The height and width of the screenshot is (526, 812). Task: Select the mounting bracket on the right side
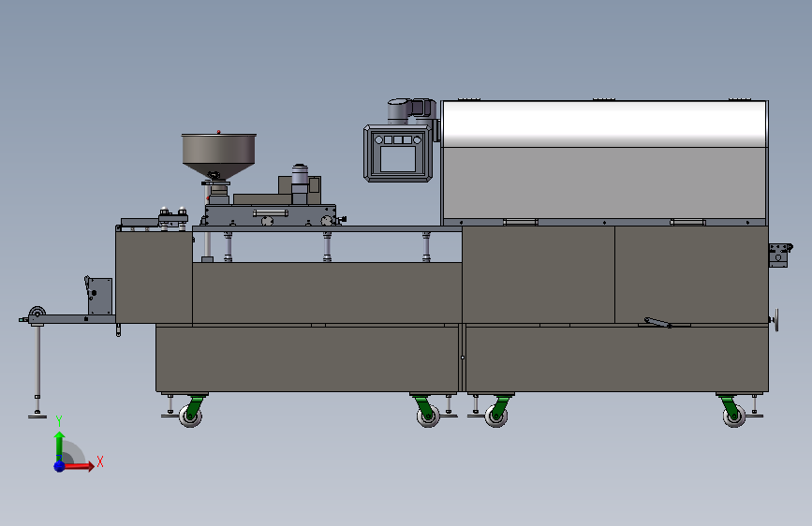pyautogui.click(x=779, y=256)
